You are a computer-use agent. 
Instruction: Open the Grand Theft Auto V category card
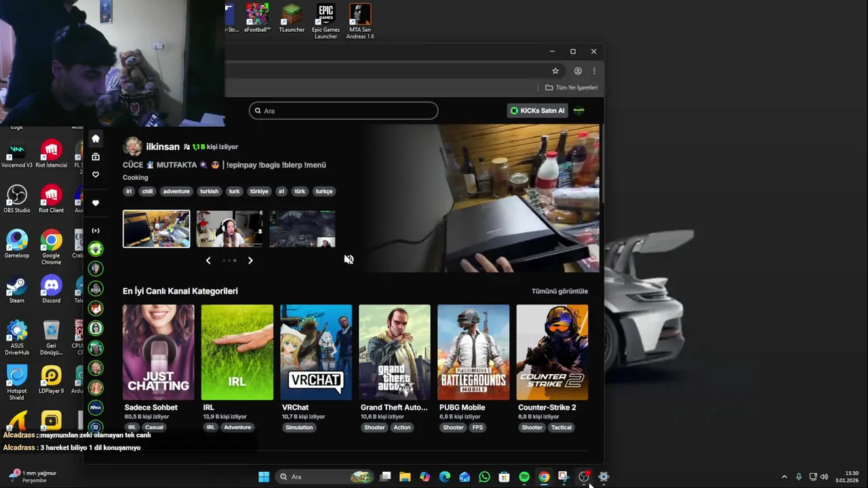[x=395, y=352]
